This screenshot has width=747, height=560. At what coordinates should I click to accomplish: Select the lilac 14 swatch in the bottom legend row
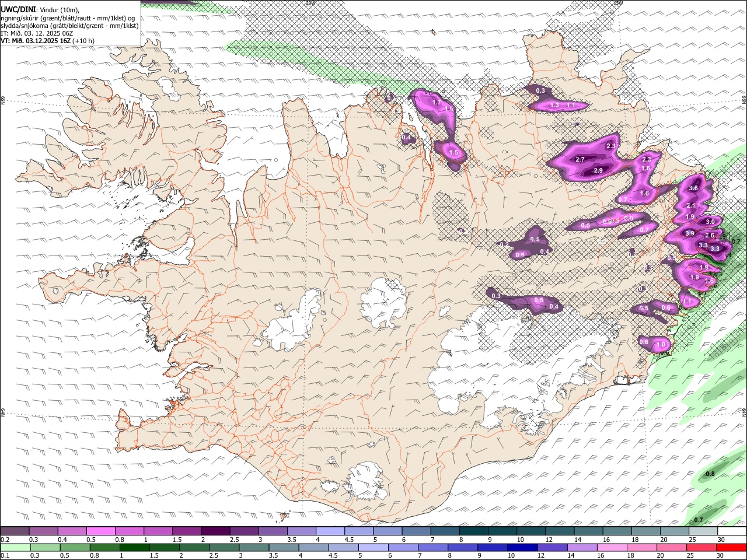582,548
